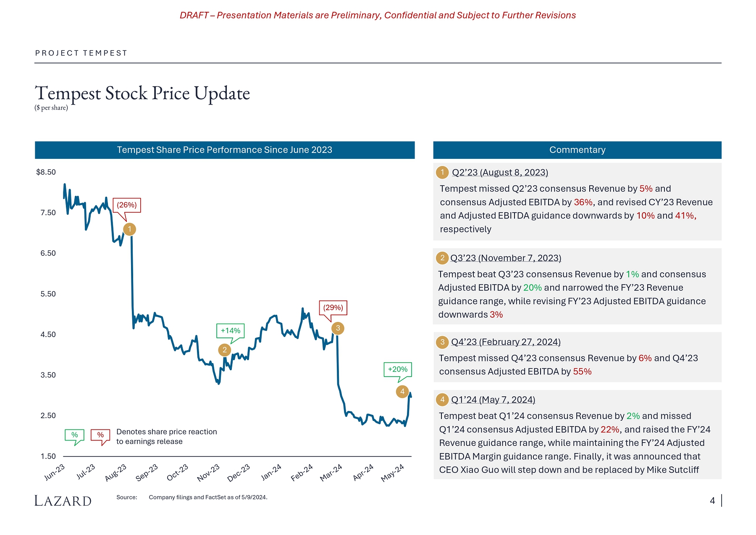Select the green +20% reaction callout

398,369
